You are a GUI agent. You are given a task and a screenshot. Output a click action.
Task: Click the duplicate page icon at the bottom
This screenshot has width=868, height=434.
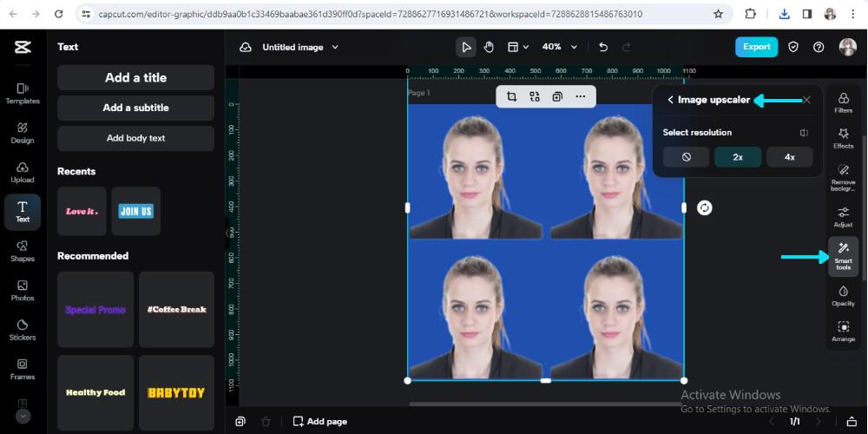pyautogui.click(x=240, y=421)
